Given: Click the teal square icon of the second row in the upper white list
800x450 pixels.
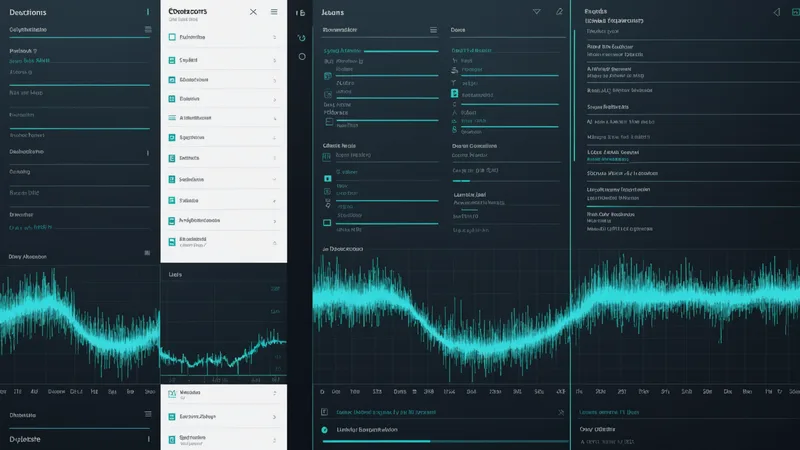Looking at the screenshot, I should coord(172,60).
